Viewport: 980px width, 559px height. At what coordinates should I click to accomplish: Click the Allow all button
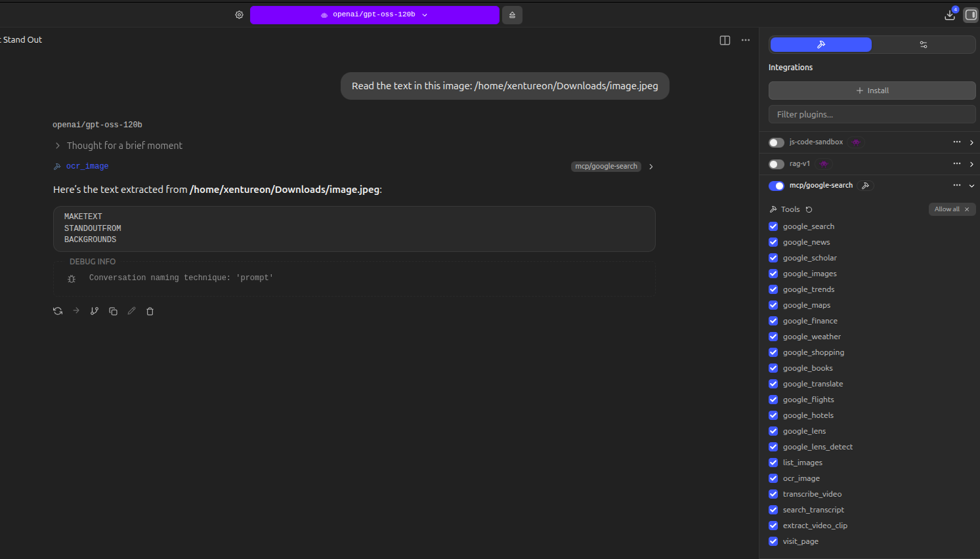coord(952,209)
